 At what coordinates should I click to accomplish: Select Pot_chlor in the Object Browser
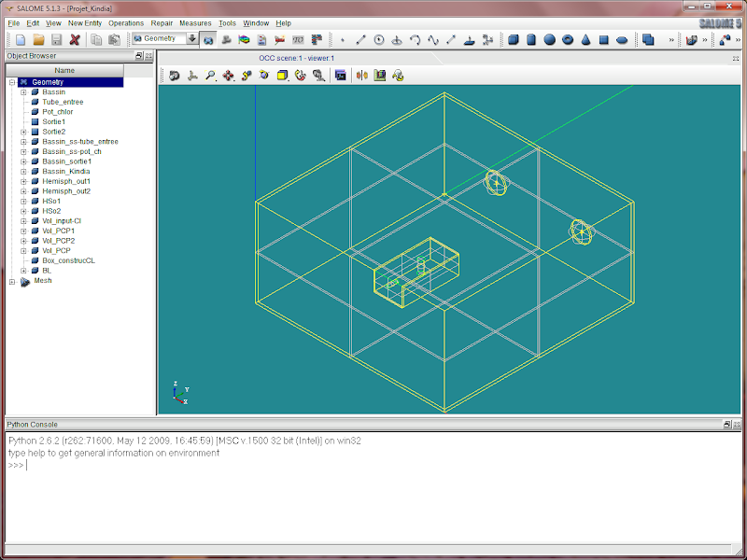pyautogui.click(x=57, y=112)
